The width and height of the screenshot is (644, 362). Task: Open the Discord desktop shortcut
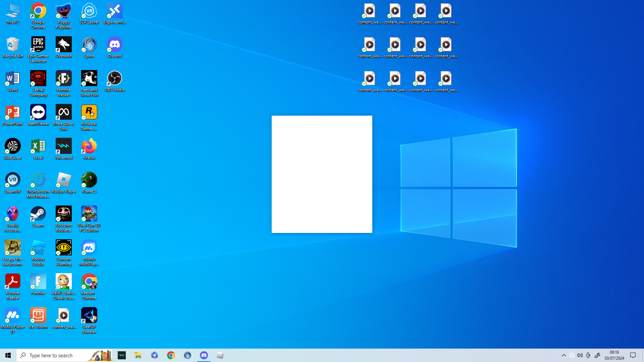pos(115,47)
